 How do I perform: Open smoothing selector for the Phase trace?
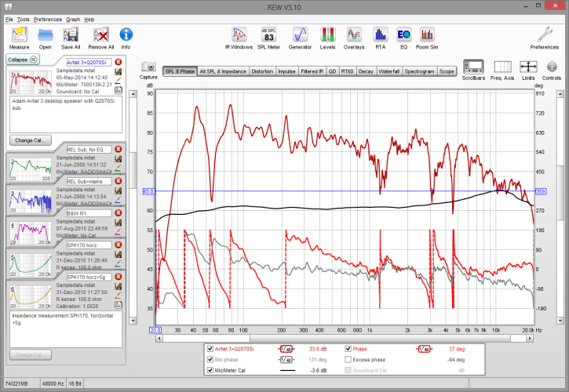pyautogui.click(x=425, y=349)
